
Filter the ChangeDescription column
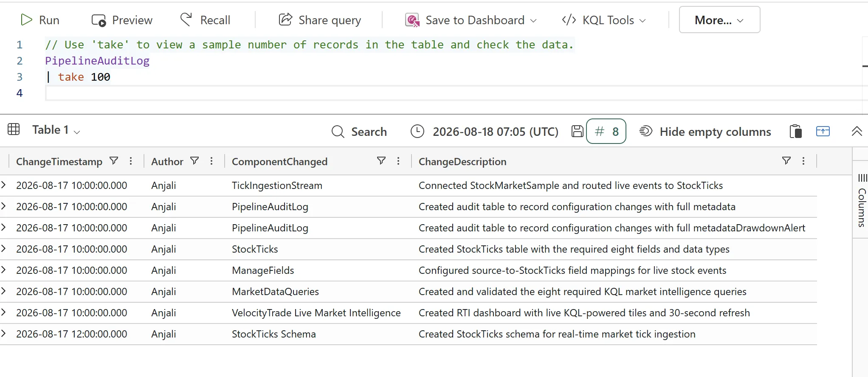pos(786,161)
